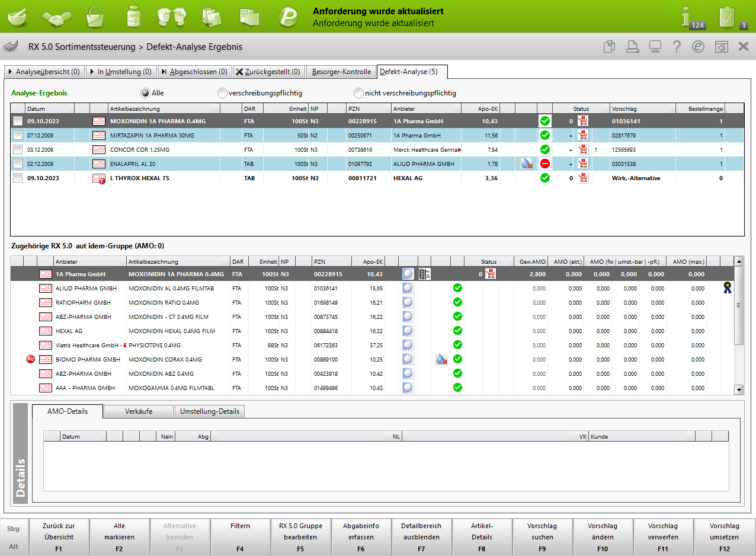The height and width of the screenshot is (556, 756).
Task: Switch to the Besorger-Kontrolle tab
Action: pos(342,72)
